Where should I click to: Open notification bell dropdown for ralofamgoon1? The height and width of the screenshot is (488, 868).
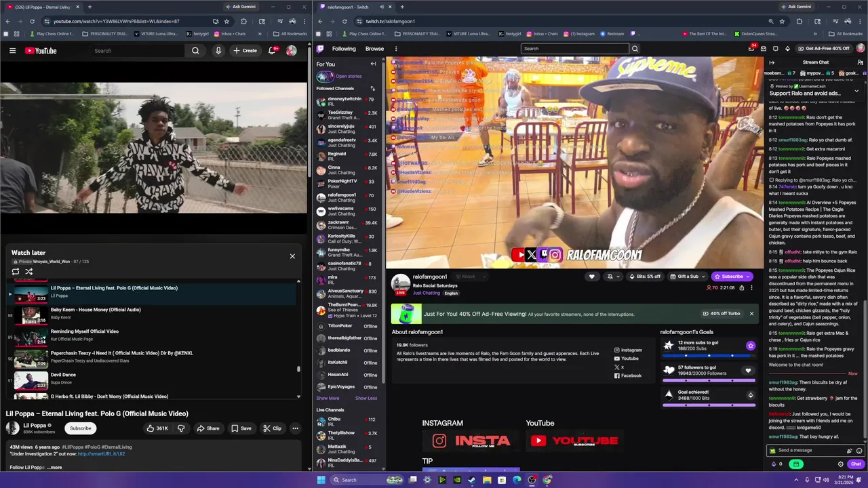pyautogui.click(x=612, y=277)
